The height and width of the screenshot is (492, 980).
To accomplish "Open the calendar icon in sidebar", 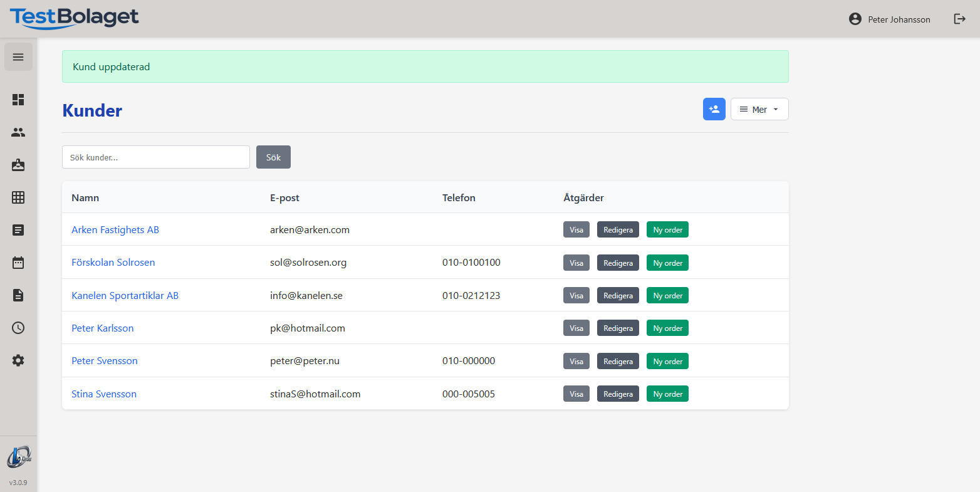I will [18, 263].
